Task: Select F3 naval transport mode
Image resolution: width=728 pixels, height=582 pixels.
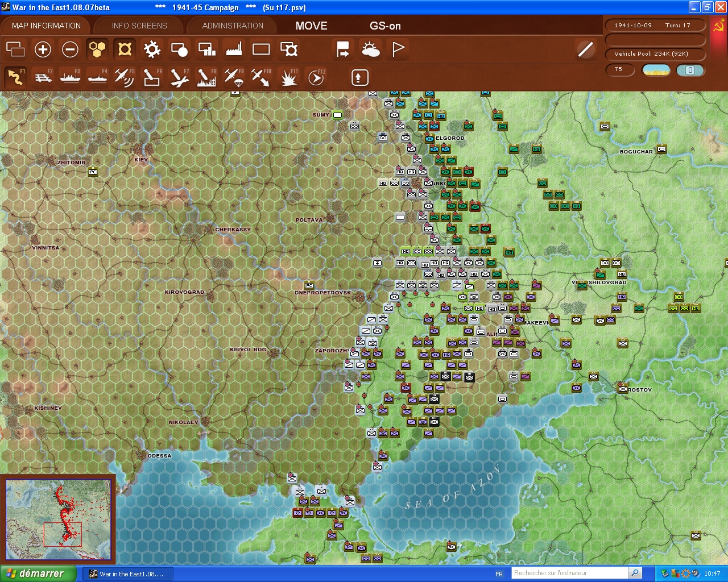Action: (70, 77)
